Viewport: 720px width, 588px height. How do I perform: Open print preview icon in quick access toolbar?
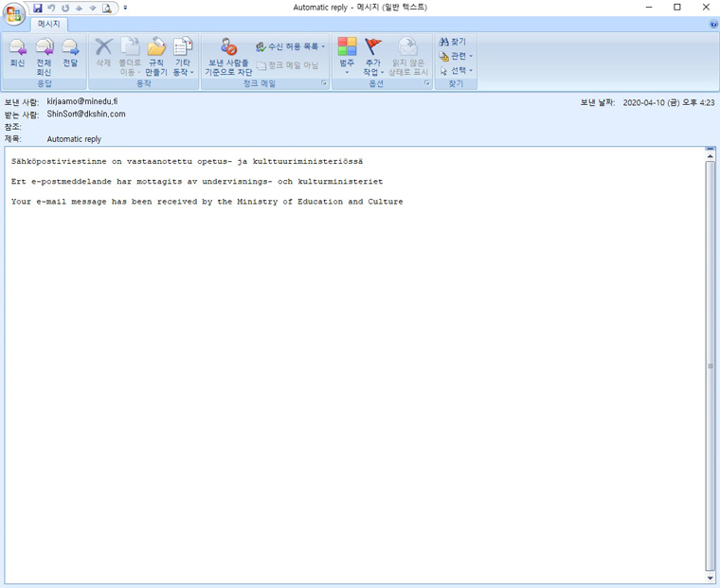pos(106,8)
